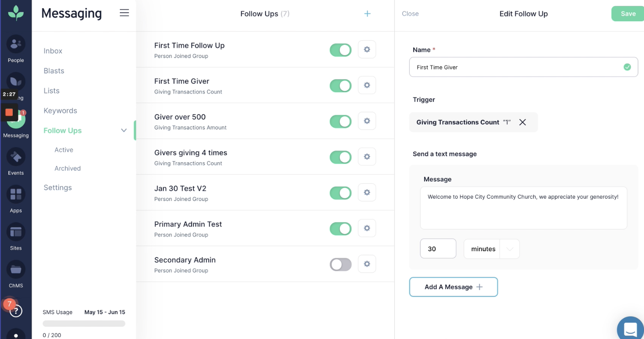Collapse the Follow Ups submenu chevron
The height and width of the screenshot is (339, 644).
click(123, 131)
